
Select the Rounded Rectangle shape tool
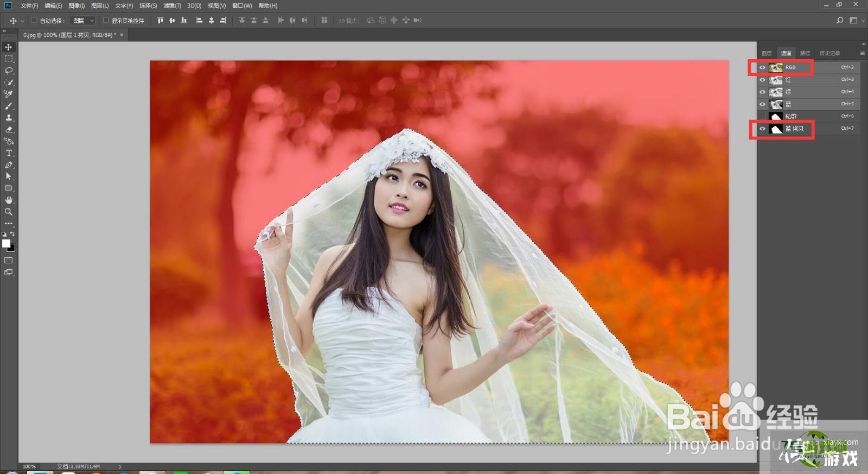(9, 188)
